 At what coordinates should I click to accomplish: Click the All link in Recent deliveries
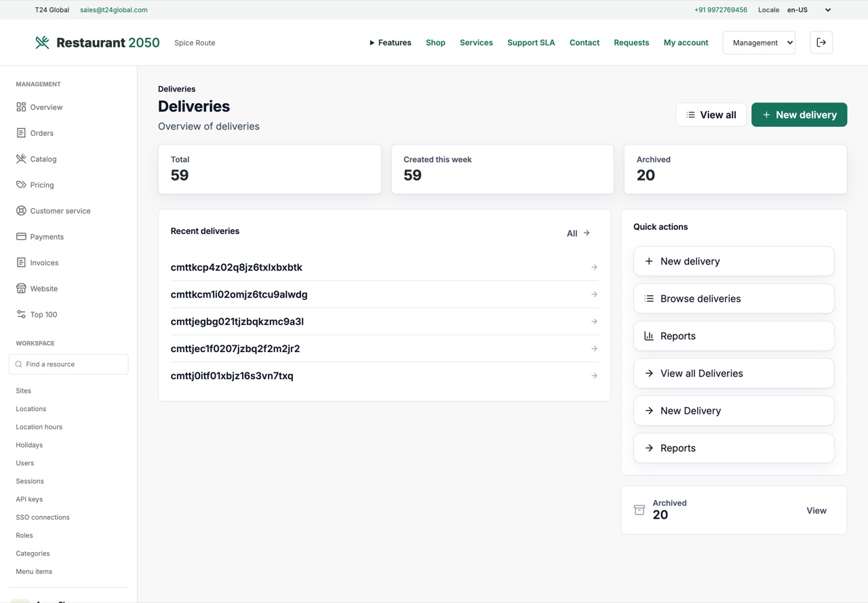coord(578,233)
